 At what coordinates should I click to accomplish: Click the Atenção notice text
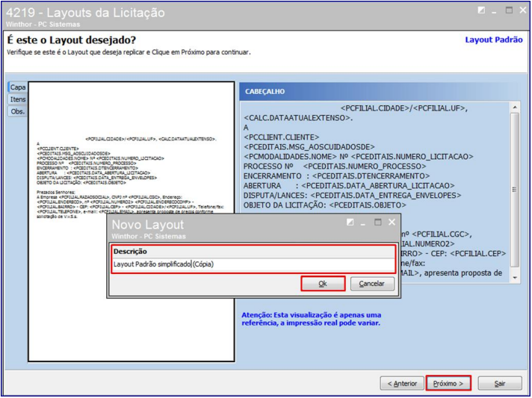tap(311, 319)
